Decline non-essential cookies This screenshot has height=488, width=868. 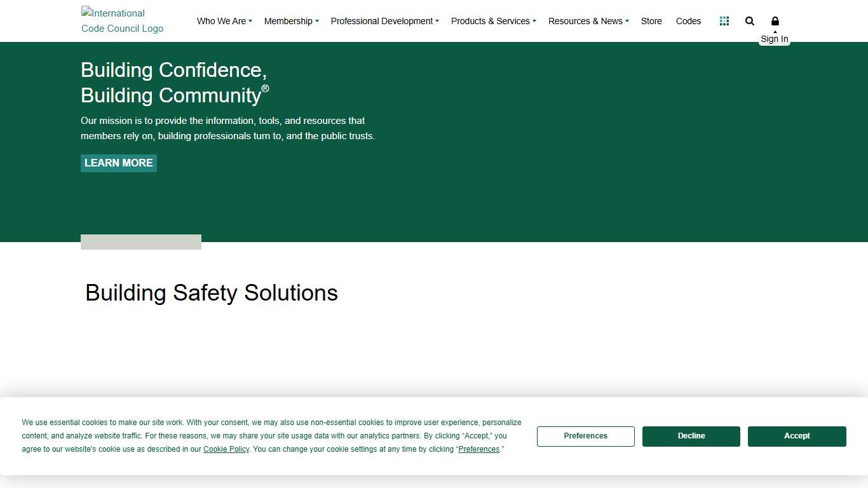[x=691, y=436]
